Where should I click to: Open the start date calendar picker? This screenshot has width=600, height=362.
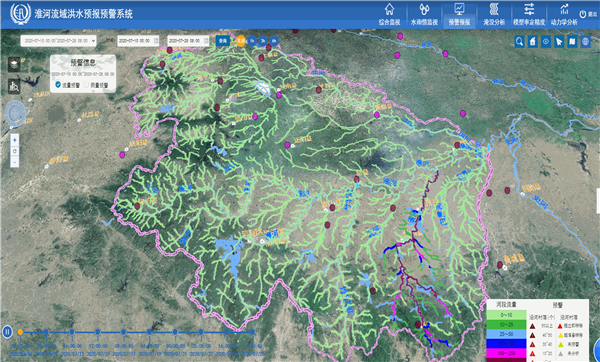click(156, 41)
